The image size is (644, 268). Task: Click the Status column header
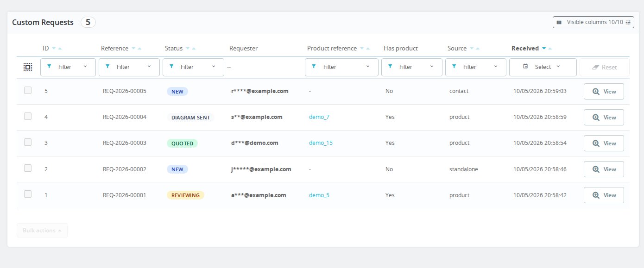click(174, 48)
